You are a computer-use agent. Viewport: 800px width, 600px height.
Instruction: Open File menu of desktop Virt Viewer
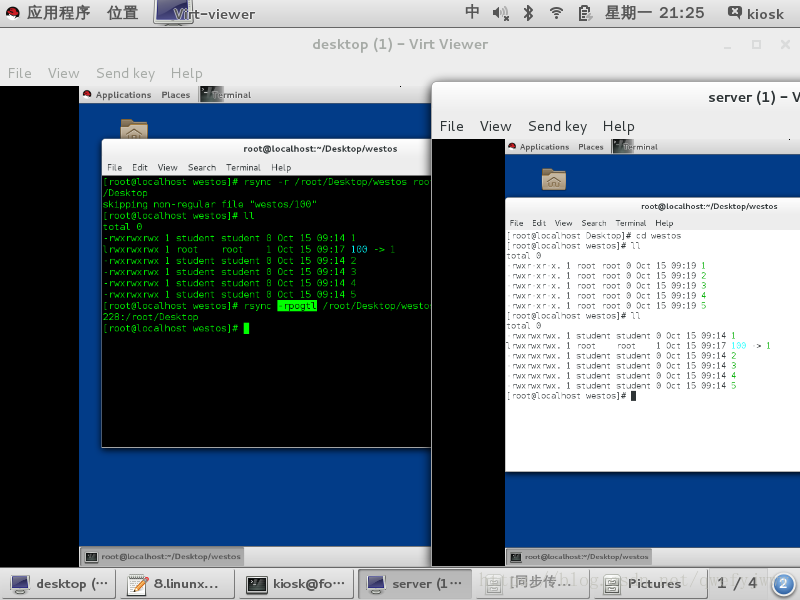click(x=19, y=73)
